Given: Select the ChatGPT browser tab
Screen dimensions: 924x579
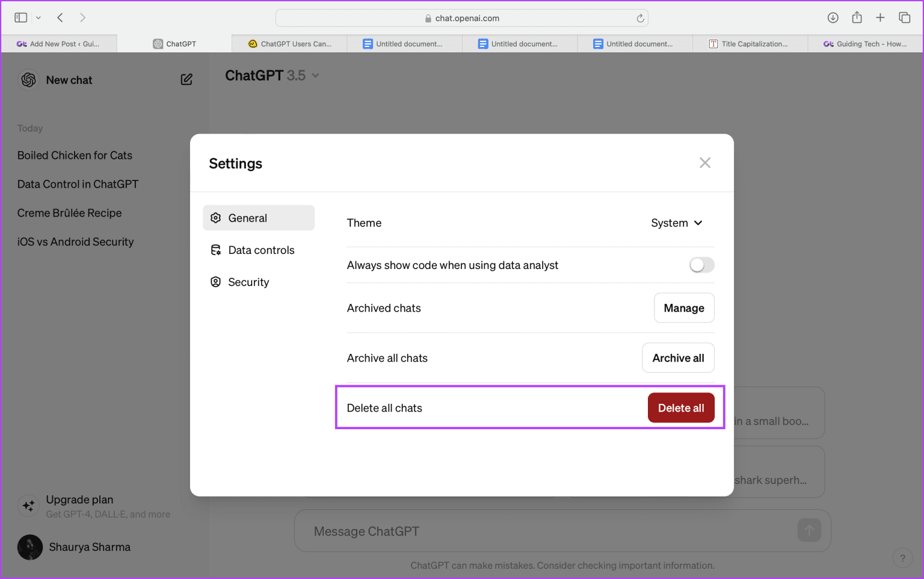Looking at the screenshot, I should tap(174, 43).
